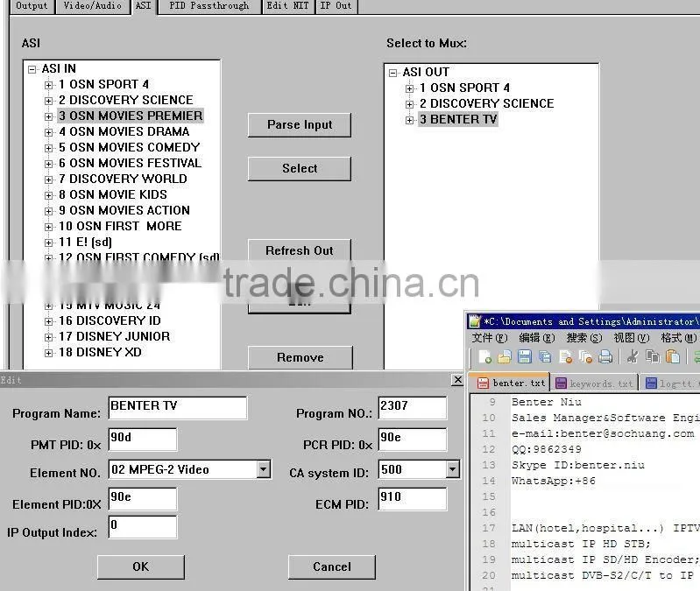Image resolution: width=700 pixels, height=591 pixels.
Task: Select 5 OSN MOVIES COMEDY in ASI IN
Action: [130, 148]
